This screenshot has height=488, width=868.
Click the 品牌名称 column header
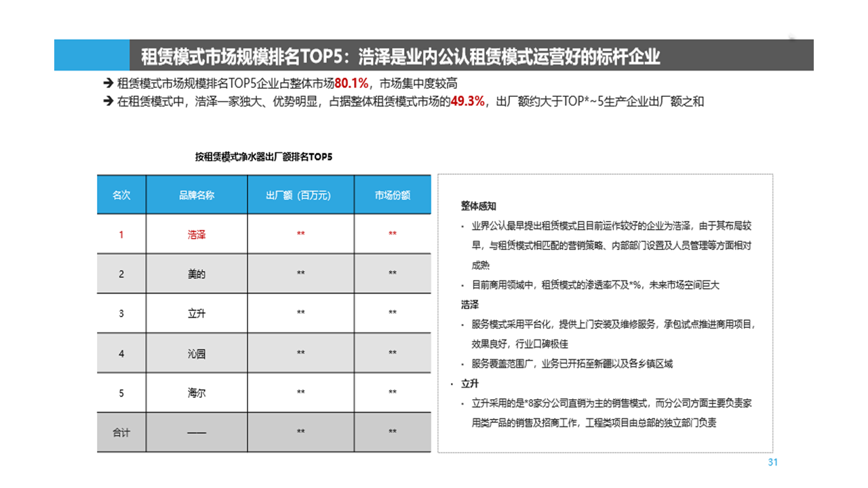(197, 195)
